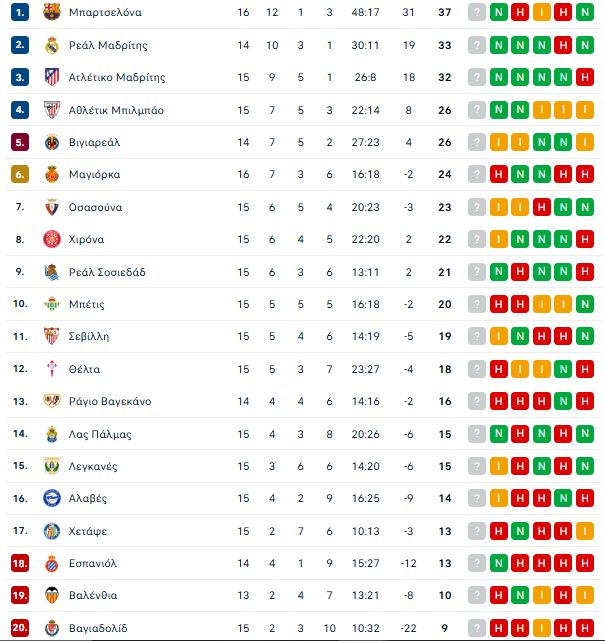Screen dimensions: 605x641
Task: Click the Girona red round crest
Action: tap(52, 239)
